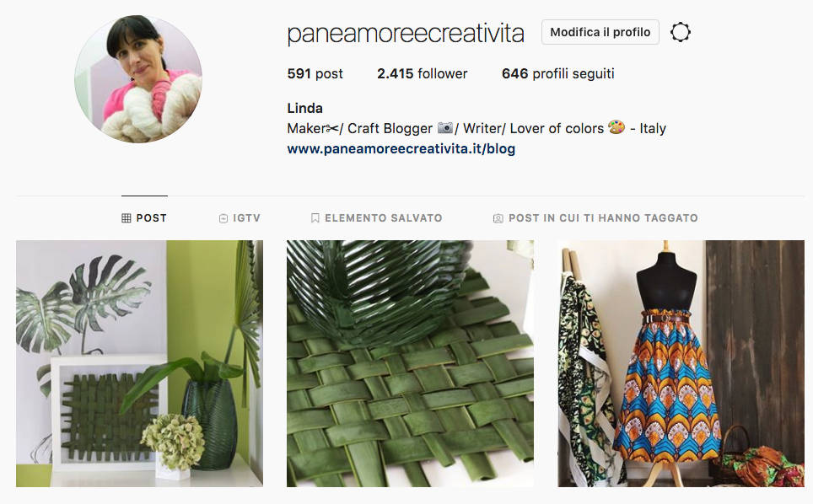
Task: Show POST IN CUI TI HANNO TAGGATO
Action: point(595,218)
